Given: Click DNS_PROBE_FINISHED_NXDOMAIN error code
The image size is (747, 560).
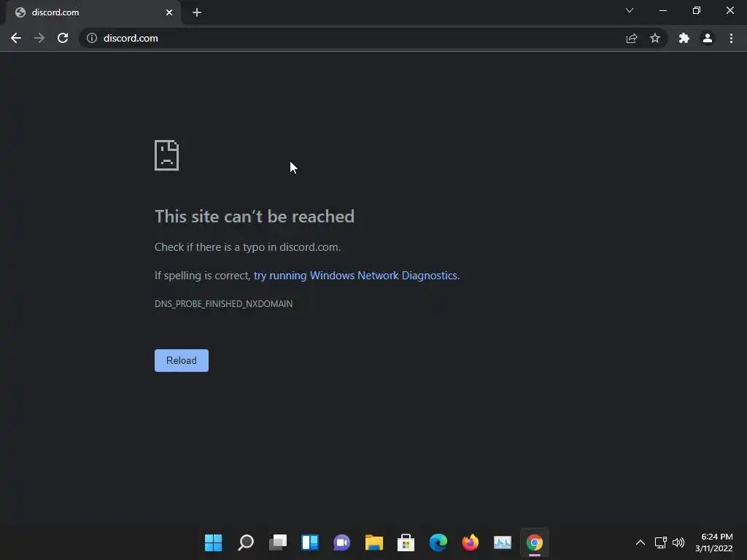Looking at the screenshot, I should [223, 304].
